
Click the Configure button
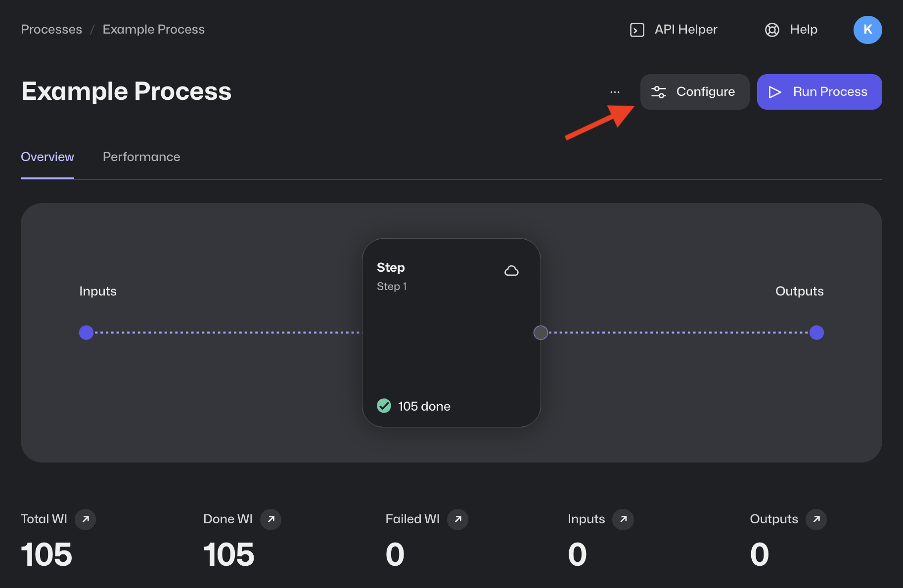coord(695,92)
